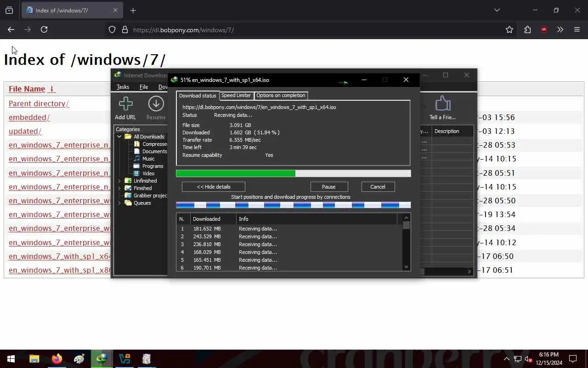Pause the current download
This screenshot has width=588, height=368.
(x=329, y=187)
